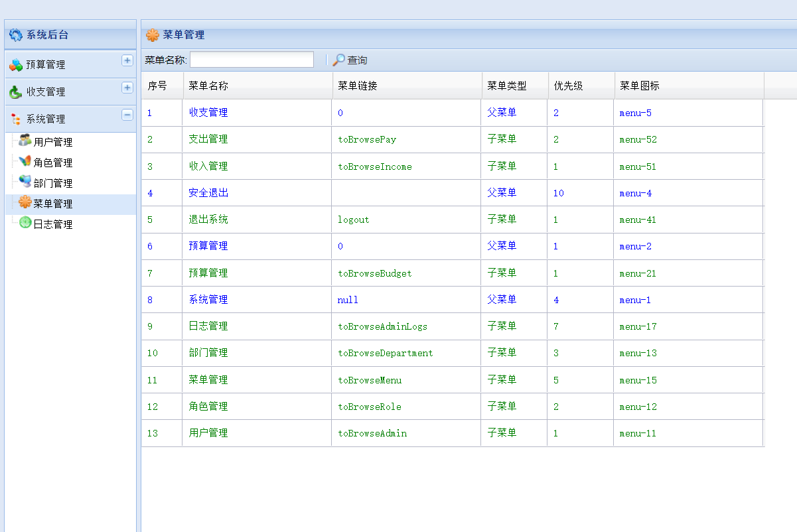The width and height of the screenshot is (797, 532).
Task: Click the menu-52 icon cell
Action: point(688,139)
